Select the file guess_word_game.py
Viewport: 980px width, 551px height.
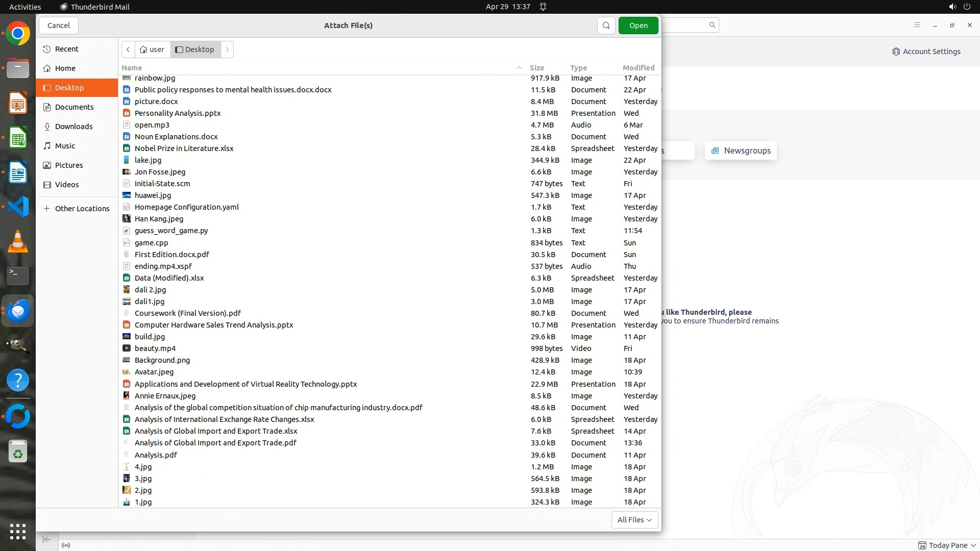tap(171, 231)
